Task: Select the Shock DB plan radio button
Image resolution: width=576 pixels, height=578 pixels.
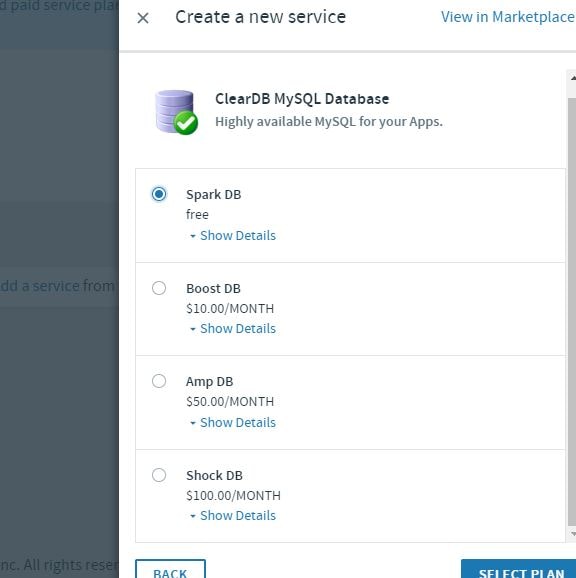Action: [x=159, y=475]
